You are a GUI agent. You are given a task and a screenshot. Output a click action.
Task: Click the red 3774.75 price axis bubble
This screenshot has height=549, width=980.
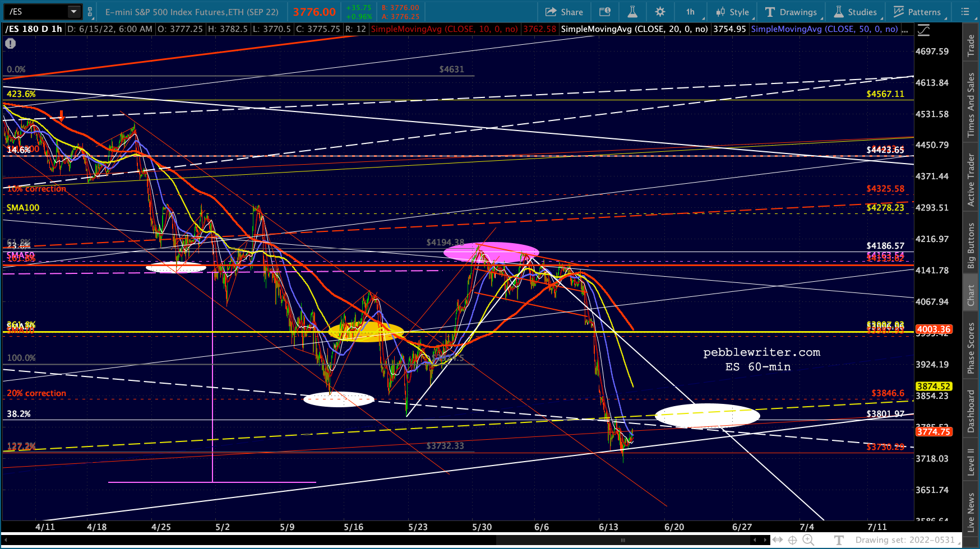click(x=933, y=431)
